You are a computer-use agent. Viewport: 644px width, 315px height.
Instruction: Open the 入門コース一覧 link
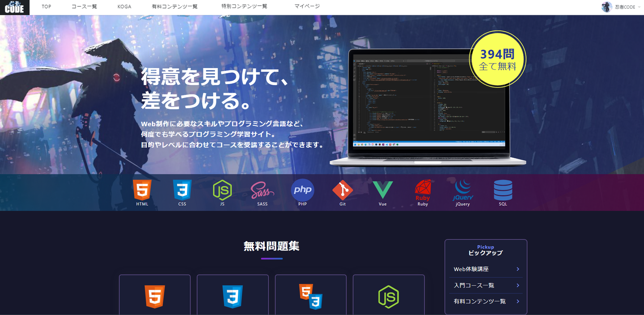(474, 285)
